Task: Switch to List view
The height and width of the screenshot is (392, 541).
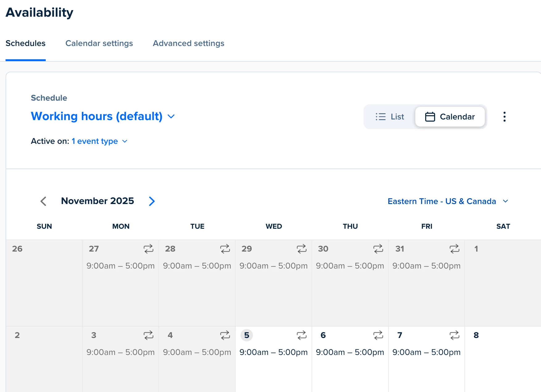Action: [x=390, y=117]
